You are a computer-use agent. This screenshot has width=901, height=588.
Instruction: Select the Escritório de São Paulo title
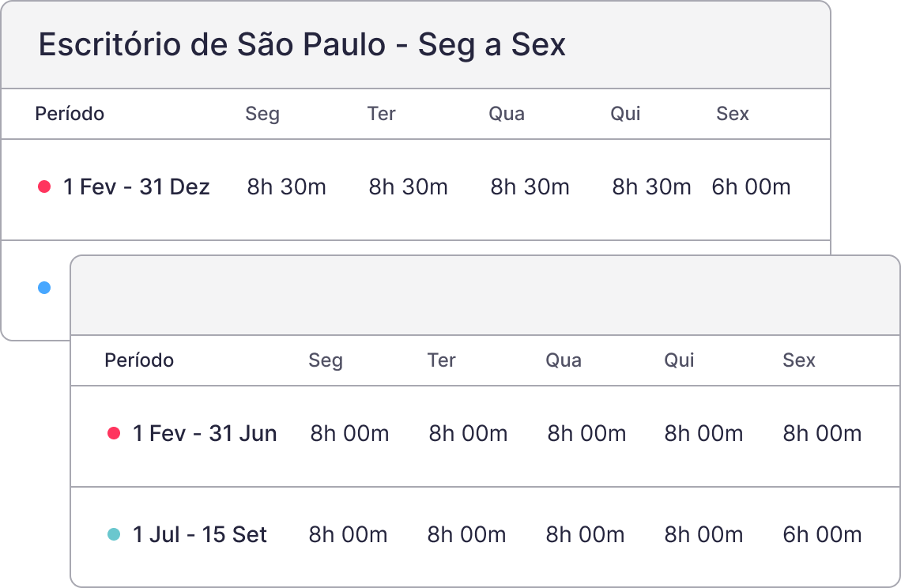302,45
